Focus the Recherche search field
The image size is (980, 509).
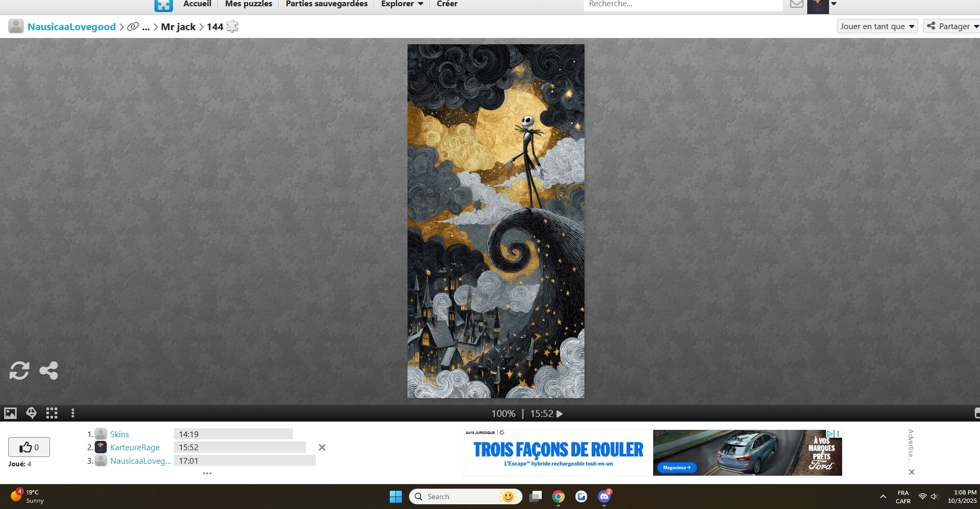click(683, 5)
